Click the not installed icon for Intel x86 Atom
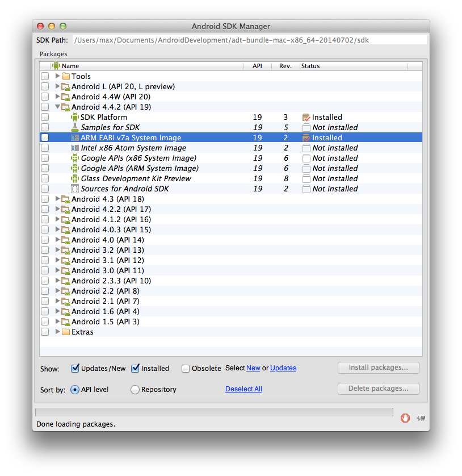 coord(306,148)
